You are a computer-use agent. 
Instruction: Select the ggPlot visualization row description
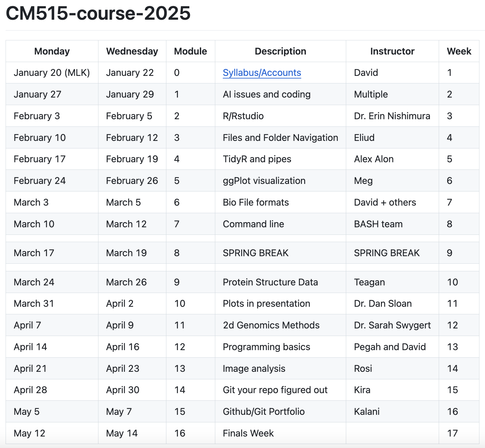[x=264, y=181]
